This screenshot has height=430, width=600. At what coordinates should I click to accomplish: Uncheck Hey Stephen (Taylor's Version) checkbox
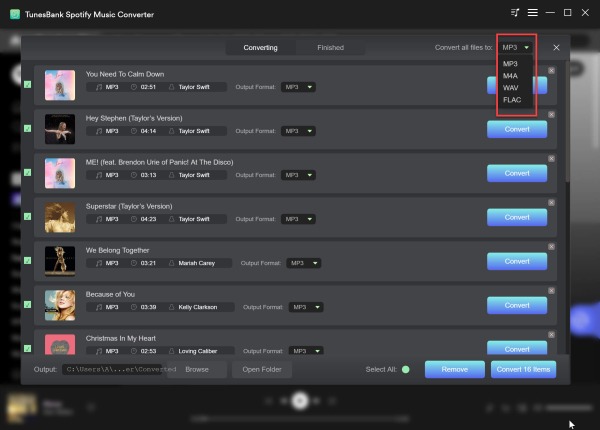28,129
